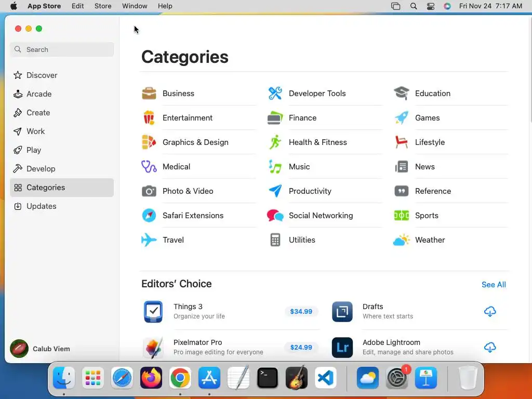Go to Arcade in the sidebar

pyautogui.click(x=62, y=94)
